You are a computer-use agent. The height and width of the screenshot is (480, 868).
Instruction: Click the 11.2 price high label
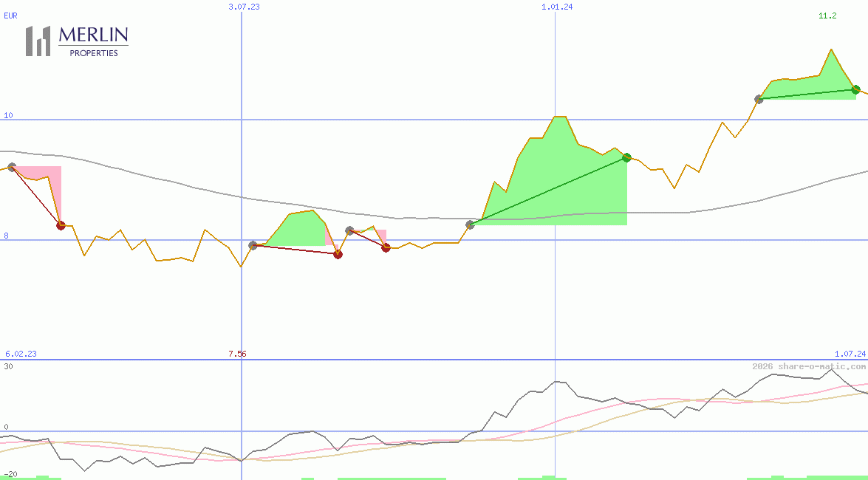click(x=827, y=16)
